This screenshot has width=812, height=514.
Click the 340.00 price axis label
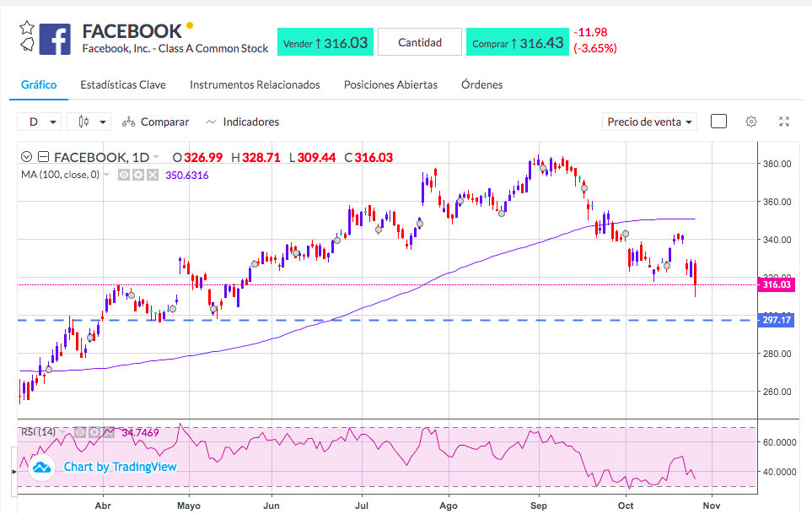[x=777, y=240]
